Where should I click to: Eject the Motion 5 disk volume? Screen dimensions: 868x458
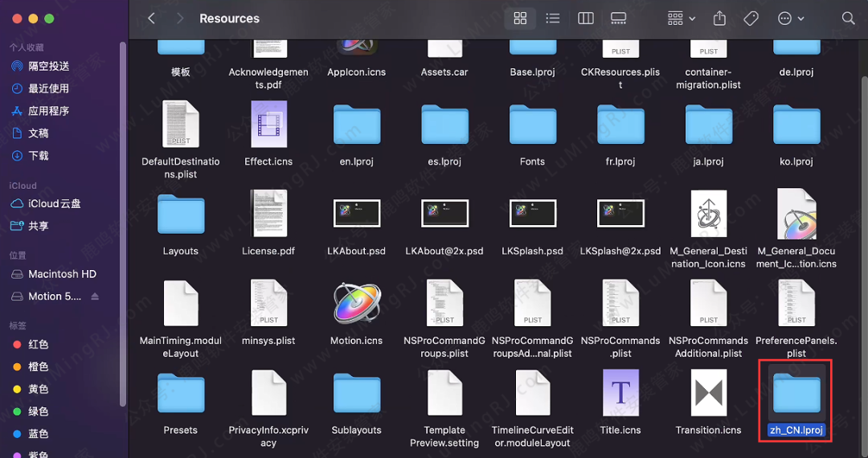tap(96, 296)
